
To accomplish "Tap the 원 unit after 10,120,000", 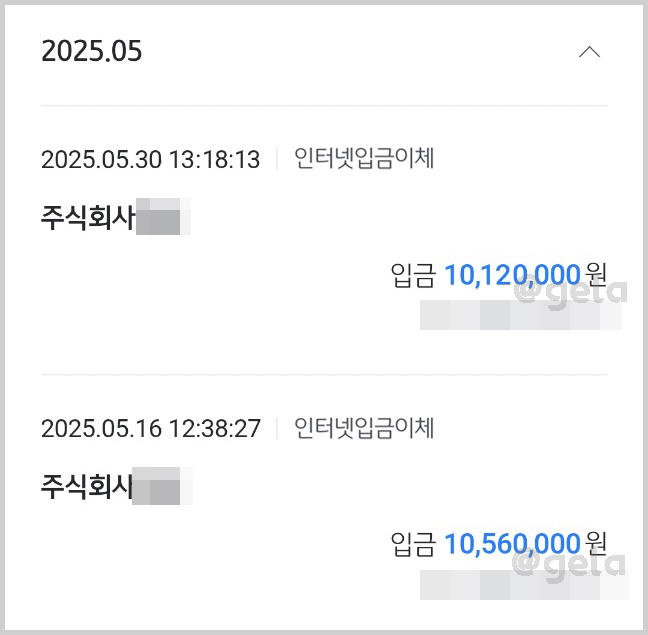I will pos(597,275).
